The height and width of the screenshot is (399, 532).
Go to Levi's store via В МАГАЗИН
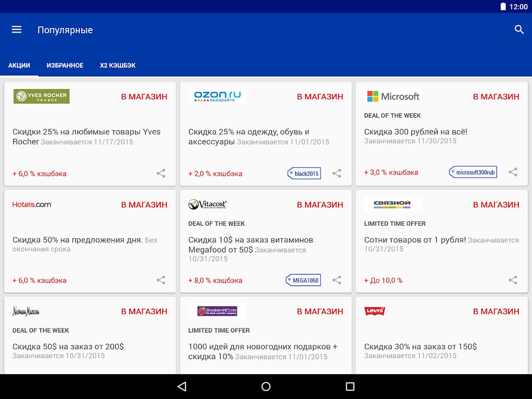click(496, 312)
